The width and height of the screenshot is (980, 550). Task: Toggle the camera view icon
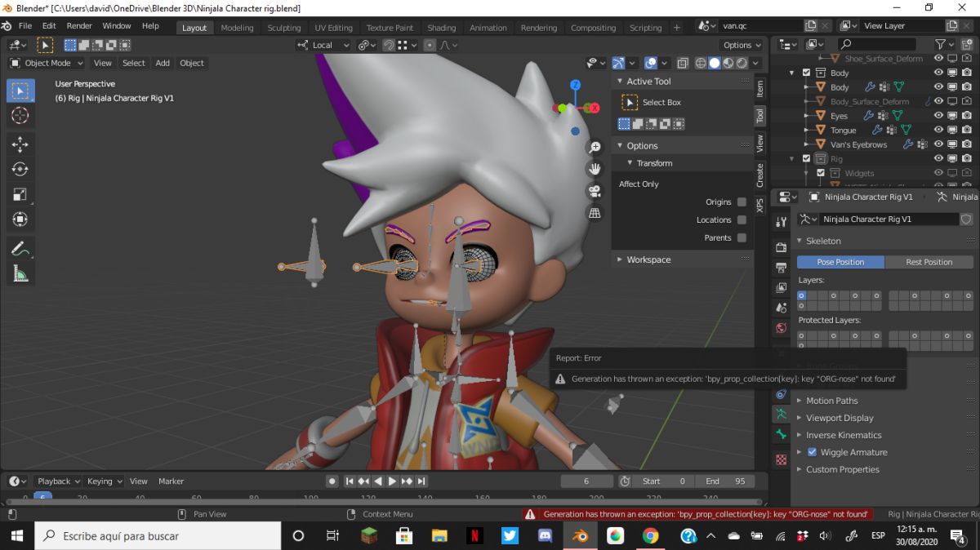point(595,191)
